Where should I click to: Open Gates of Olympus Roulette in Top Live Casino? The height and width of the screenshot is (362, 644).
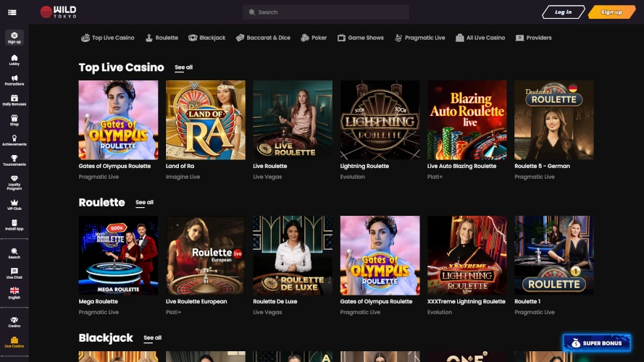[118, 120]
